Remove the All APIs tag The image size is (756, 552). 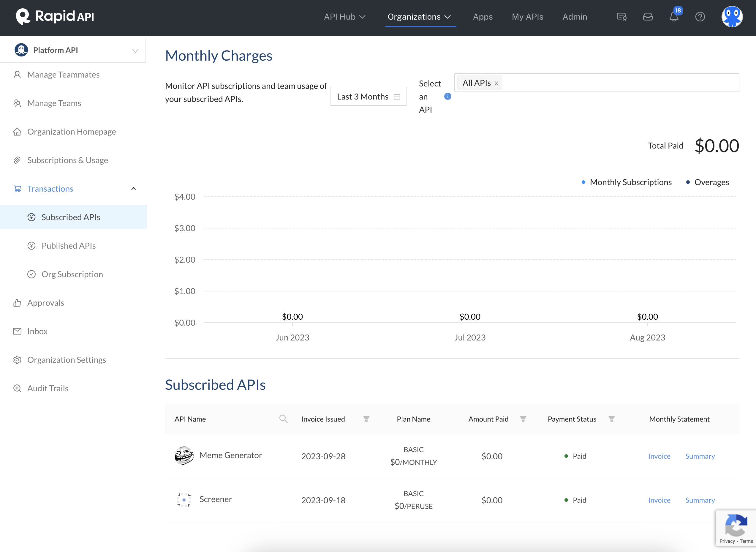coord(496,83)
